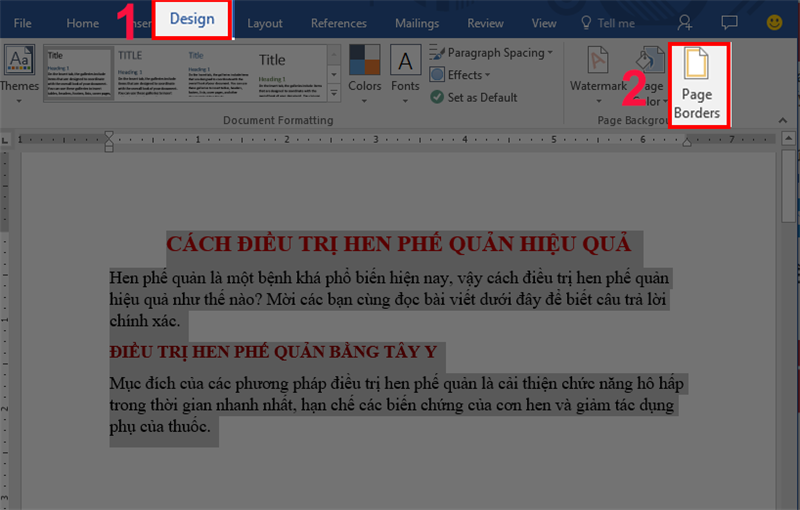Image resolution: width=800 pixels, height=510 pixels.
Task: Collapse the ribbon with the chevron
Action: pos(783,120)
